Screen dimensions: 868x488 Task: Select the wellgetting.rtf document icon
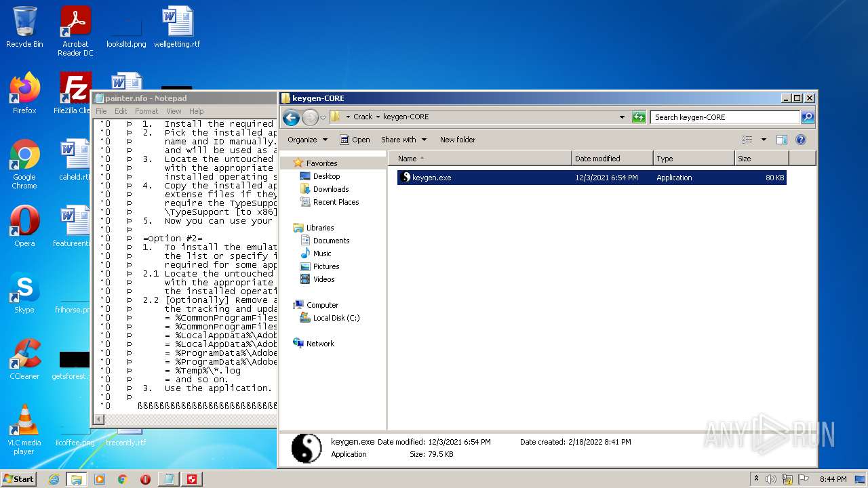coord(177,27)
